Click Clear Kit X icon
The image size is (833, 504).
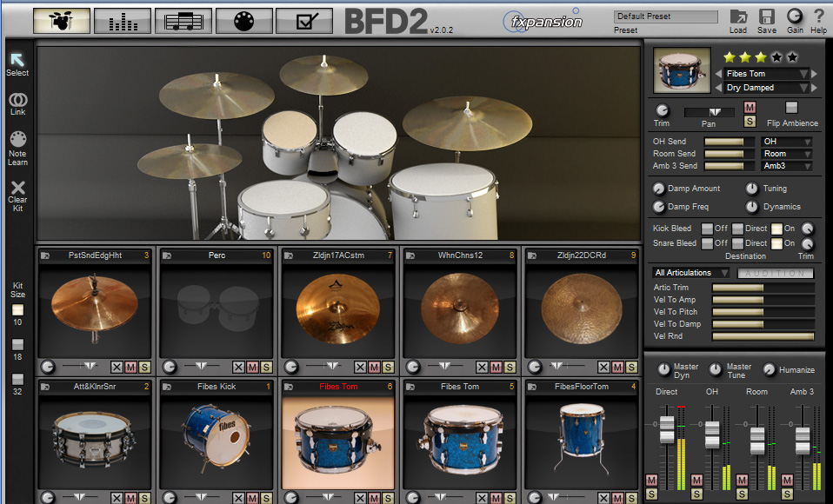tap(18, 188)
